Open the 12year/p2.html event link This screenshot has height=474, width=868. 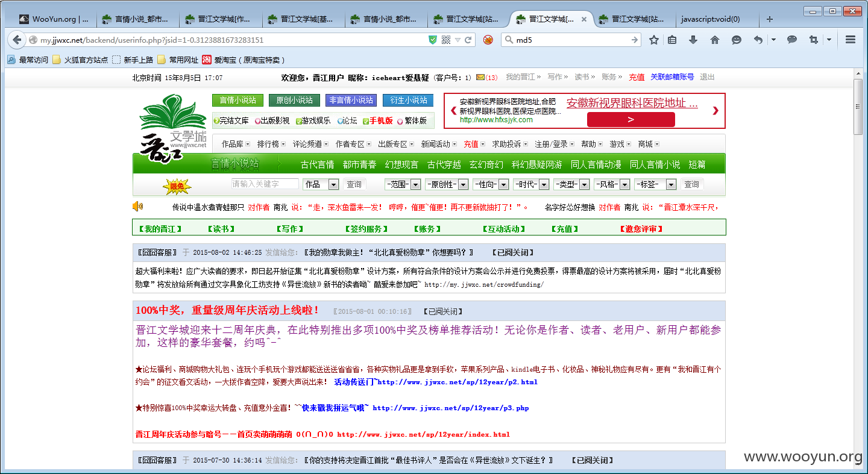click(x=458, y=382)
